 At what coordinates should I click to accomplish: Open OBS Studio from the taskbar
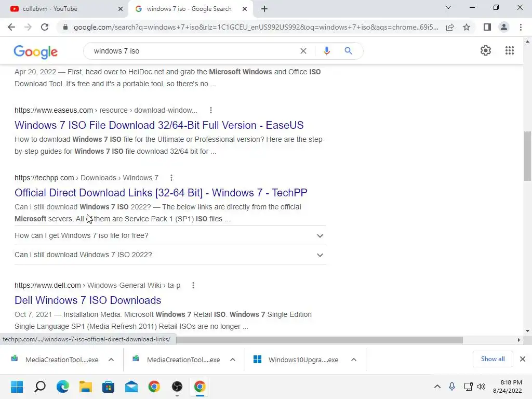point(177,387)
